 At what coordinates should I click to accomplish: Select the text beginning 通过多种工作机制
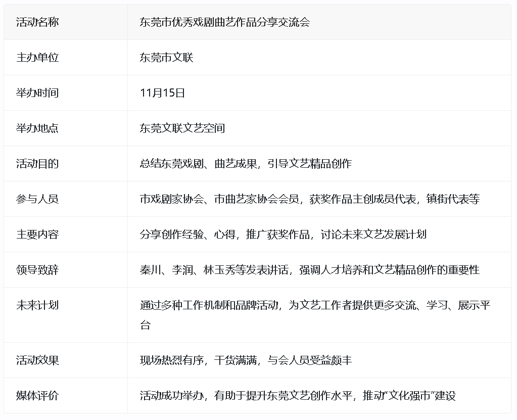point(314,305)
